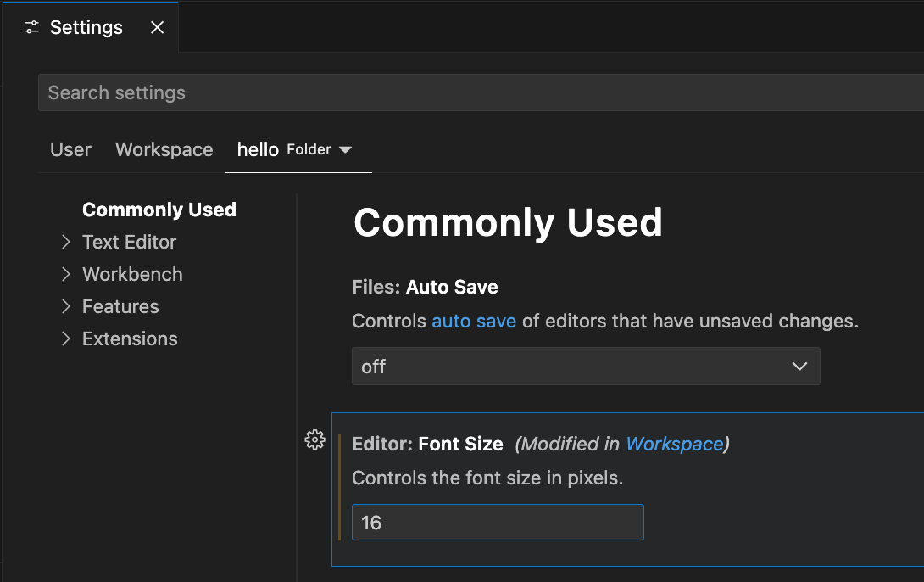Click the folder dropdown arrow next to hello
Viewport: 924px width, 582px height.
pyautogui.click(x=346, y=149)
